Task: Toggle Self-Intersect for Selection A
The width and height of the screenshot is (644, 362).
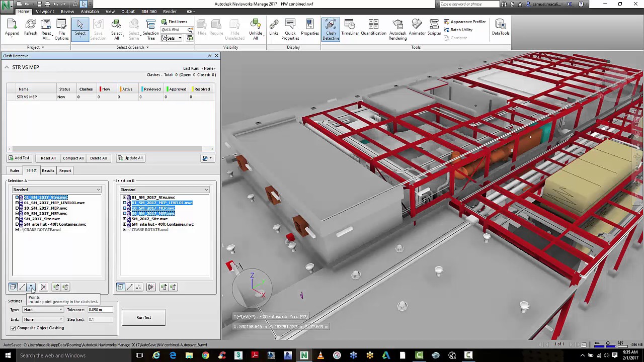Action: pos(43,287)
